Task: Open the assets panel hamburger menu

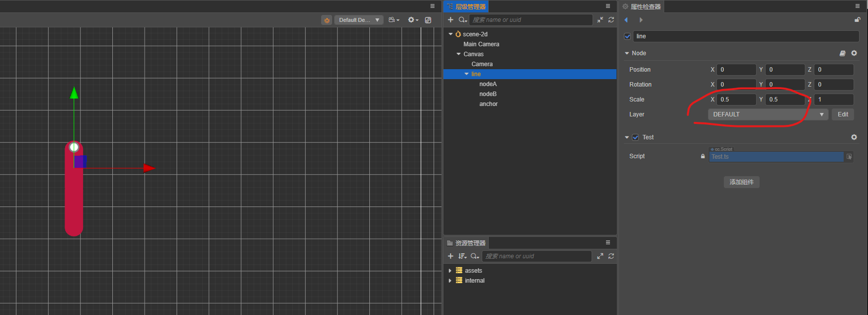Action: (x=608, y=242)
